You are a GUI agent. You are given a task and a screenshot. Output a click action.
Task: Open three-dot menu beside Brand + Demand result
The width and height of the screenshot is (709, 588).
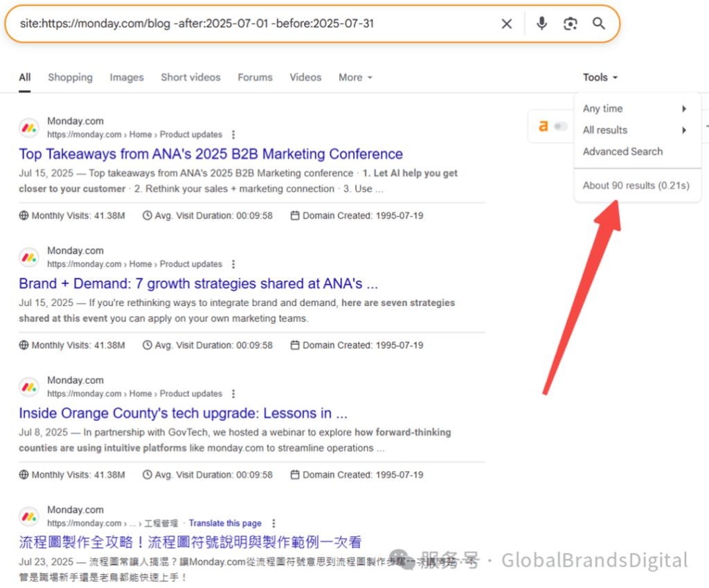tap(233, 264)
